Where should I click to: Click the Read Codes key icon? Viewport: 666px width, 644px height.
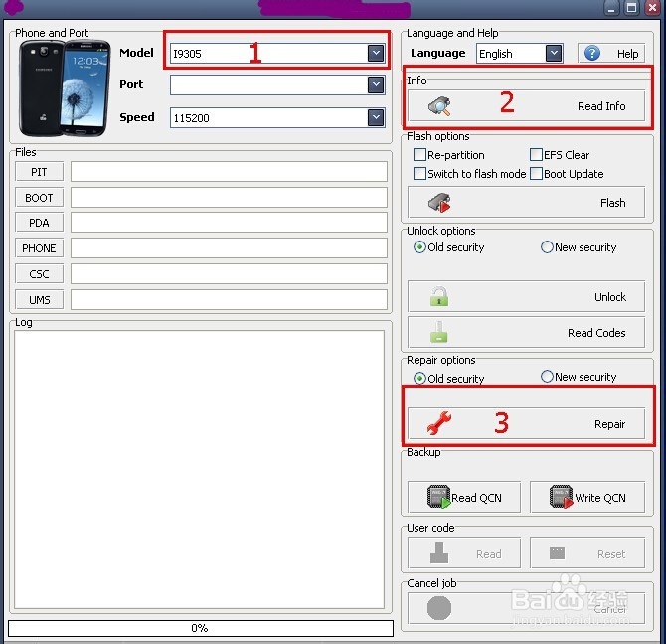439,332
